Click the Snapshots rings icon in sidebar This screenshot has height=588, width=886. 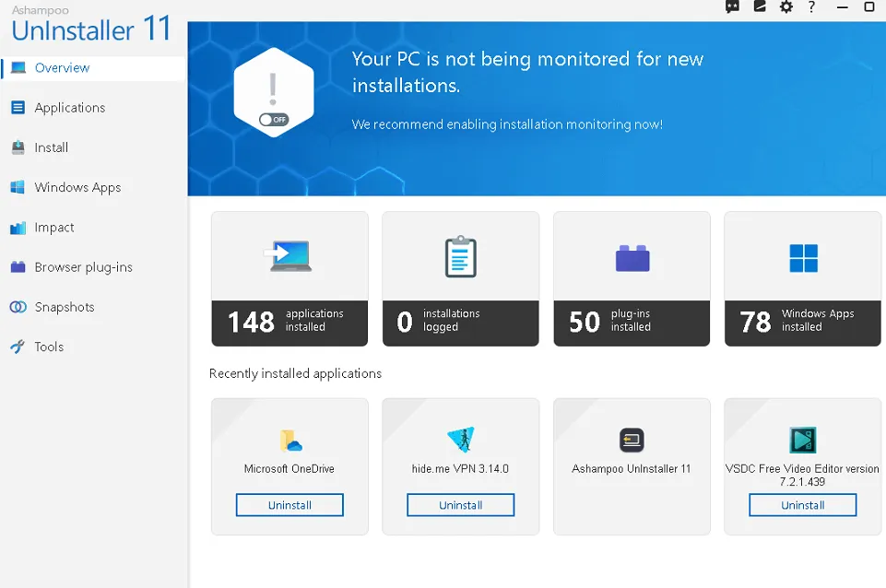coord(18,307)
